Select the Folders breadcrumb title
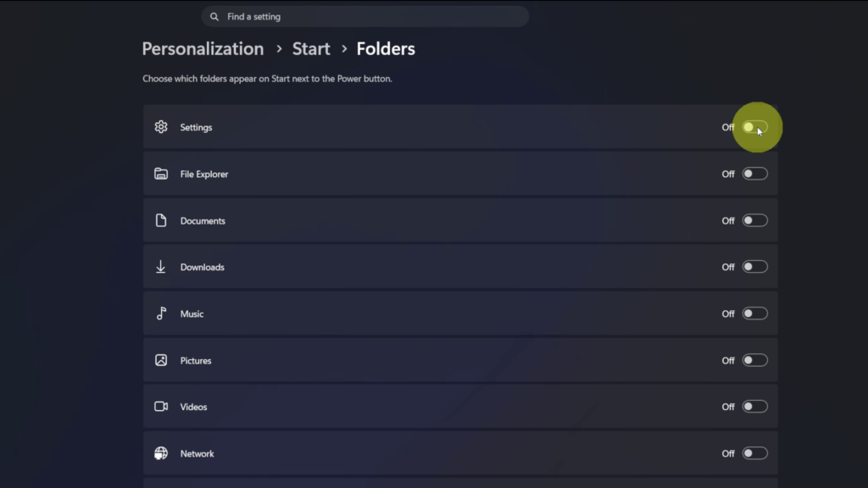The image size is (868, 488). [386, 48]
